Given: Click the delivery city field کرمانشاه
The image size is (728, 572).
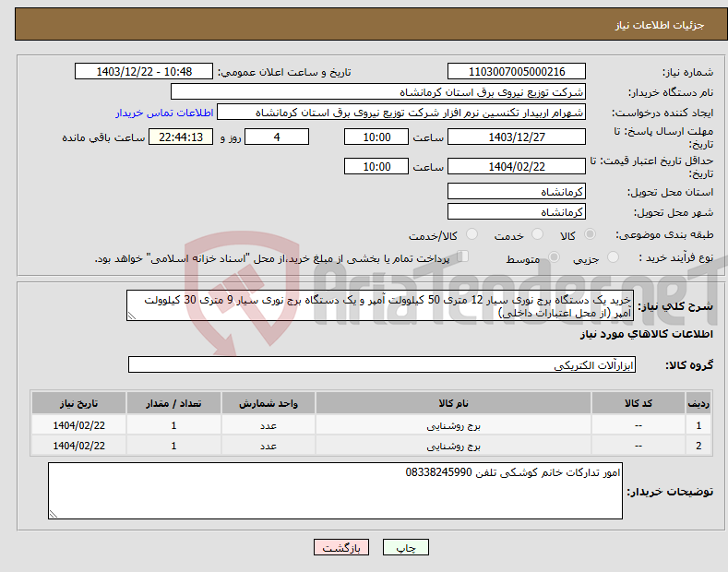Looking at the screenshot, I should click(517, 211).
